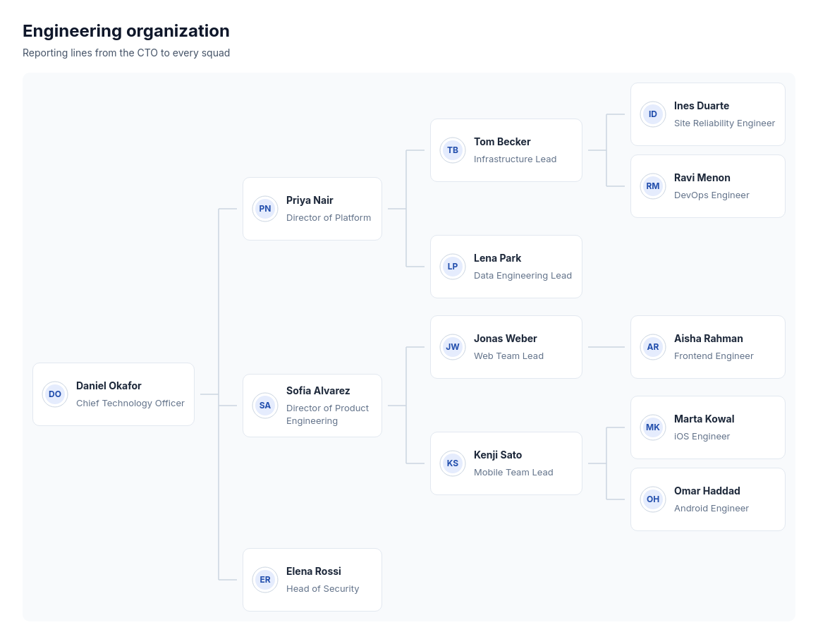Select the title Data Engineering Lead
The width and height of the screenshot is (818, 644).
(x=523, y=276)
